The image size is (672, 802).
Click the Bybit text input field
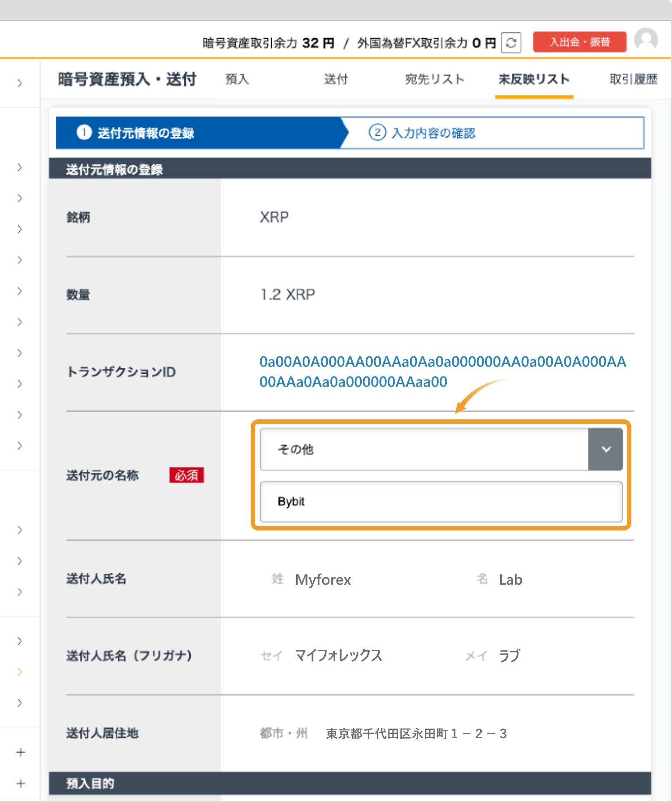point(441,502)
